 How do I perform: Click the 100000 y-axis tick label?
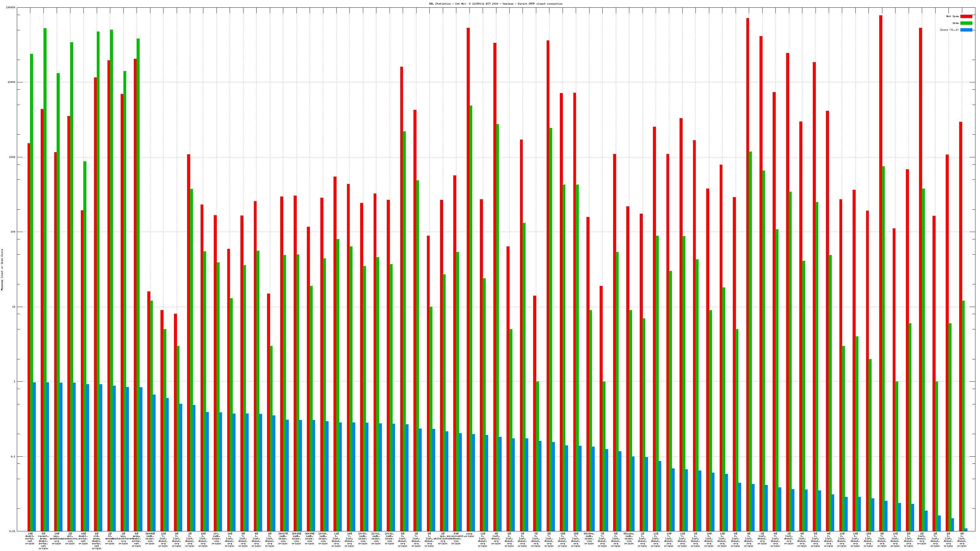tap(11, 8)
